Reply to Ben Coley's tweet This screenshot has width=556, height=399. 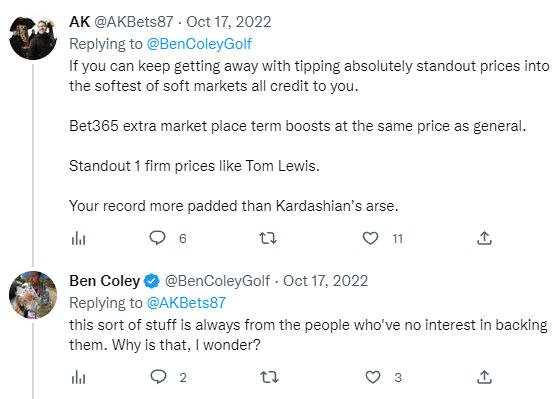pyautogui.click(x=158, y=377)
